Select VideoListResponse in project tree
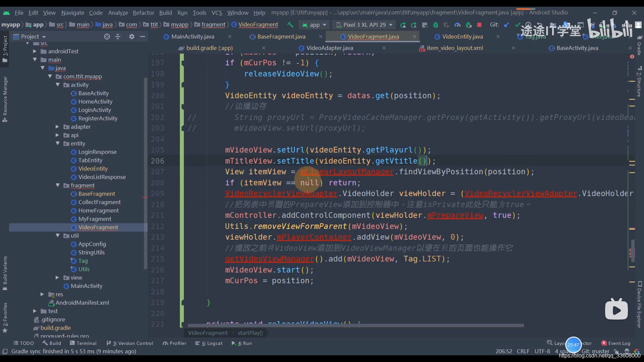Viewport: 644px width, 362px height. click(x=102, y=177)
